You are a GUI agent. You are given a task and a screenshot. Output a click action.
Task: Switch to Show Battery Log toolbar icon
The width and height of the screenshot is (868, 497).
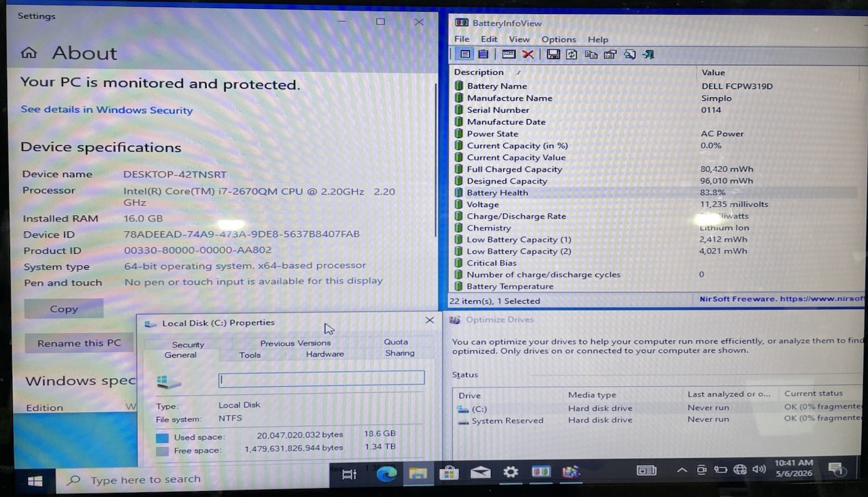tap(483, 54)
